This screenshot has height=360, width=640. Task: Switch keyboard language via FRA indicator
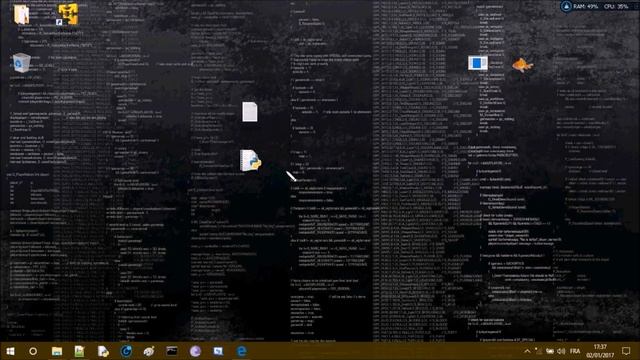pos(575,351)
